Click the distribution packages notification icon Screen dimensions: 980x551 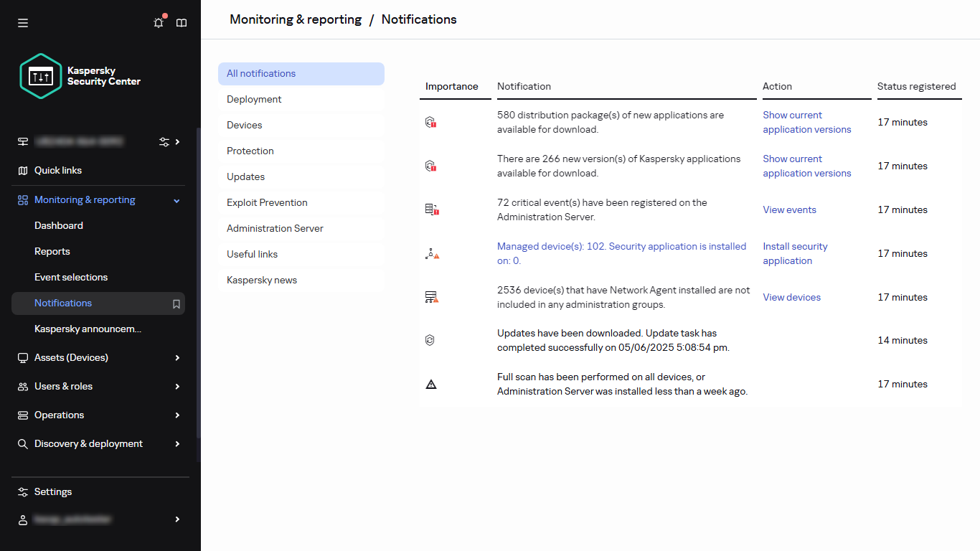430,122
